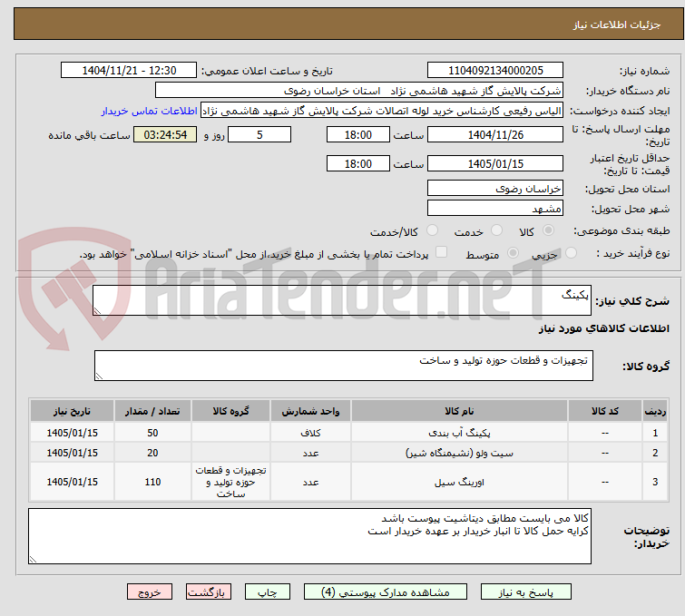This screenshot has height=616, width=685.
Task: Click تعداد / مقدار column header
Action: tap(152, 411)
